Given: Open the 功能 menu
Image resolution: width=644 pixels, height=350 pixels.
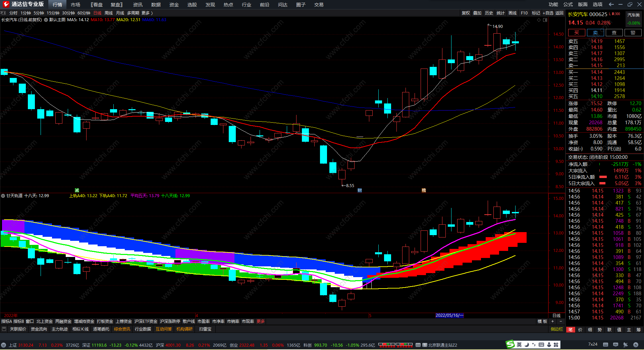Looking at the screenshot, I should [x=553, y=4].
